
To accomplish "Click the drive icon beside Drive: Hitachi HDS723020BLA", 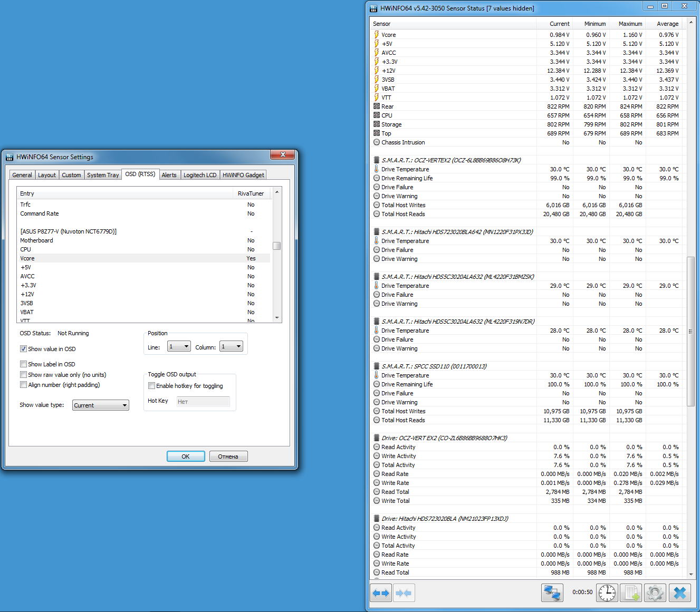I will tap(377, 519).
